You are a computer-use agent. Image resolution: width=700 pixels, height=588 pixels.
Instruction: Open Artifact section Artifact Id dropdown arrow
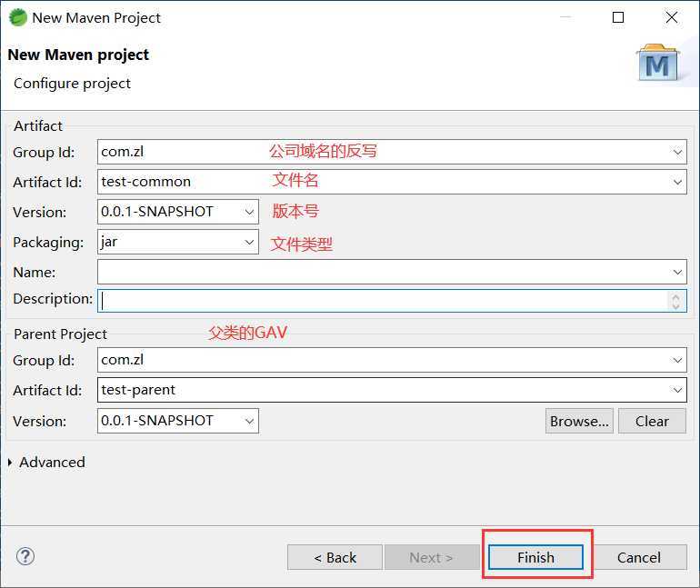point(677,183)
